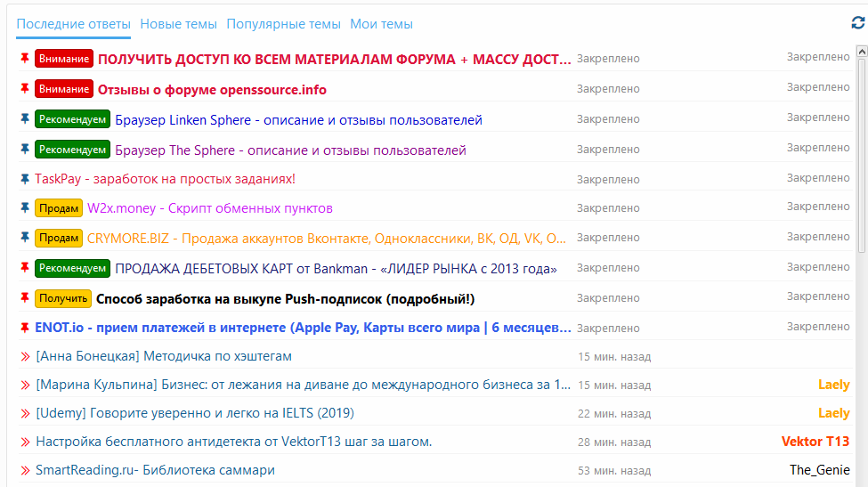Click Внимание badge on ПОЛУЧИТЬ ДОСТУП row
868x487 pixels.
pyautogui.click(x=64, y=59)
